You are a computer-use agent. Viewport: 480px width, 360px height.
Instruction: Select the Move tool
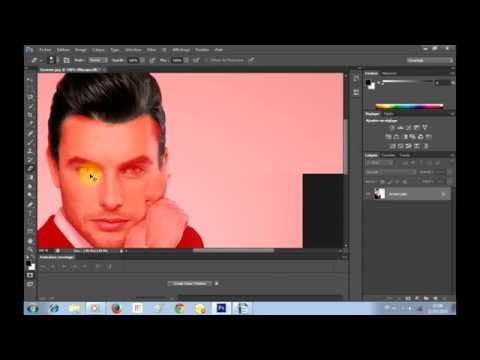coord(30,80)
